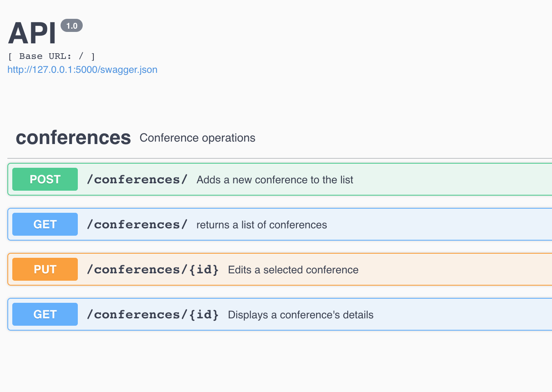Click the Conference operations description
The width and height of the screenshot is (552, 392).
(197, 138)
